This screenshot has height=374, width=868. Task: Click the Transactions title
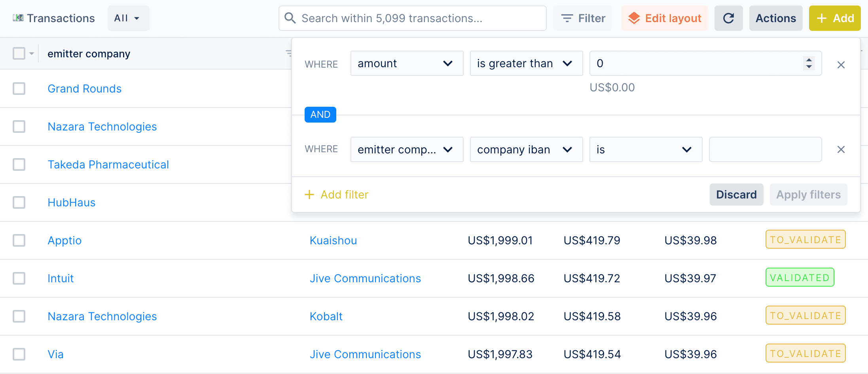pos(61,18)
